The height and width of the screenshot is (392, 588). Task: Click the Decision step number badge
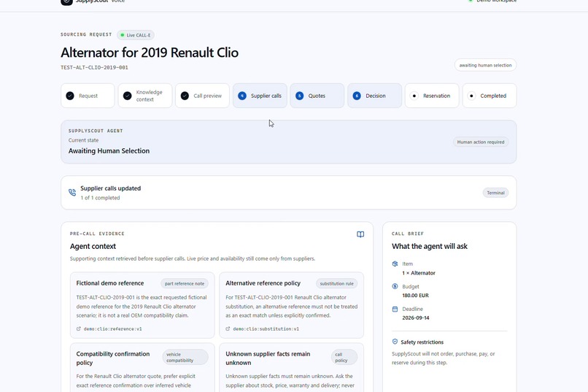point(357,96)
